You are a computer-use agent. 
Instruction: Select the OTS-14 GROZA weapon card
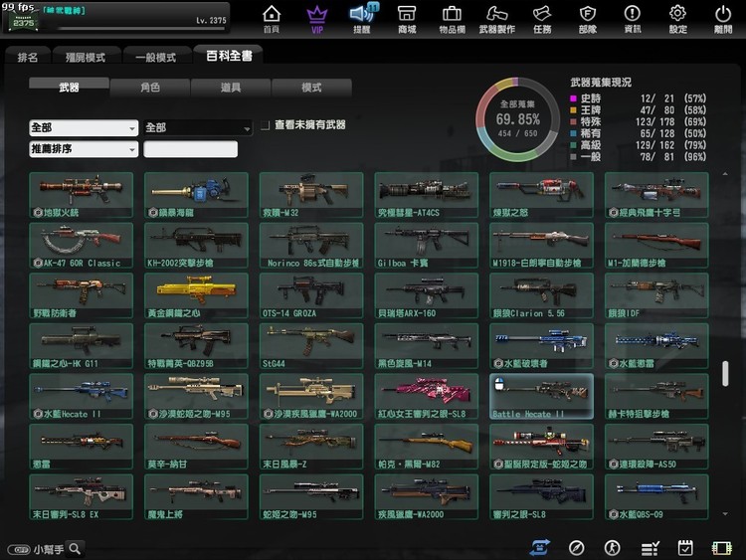tap(311, 296)
